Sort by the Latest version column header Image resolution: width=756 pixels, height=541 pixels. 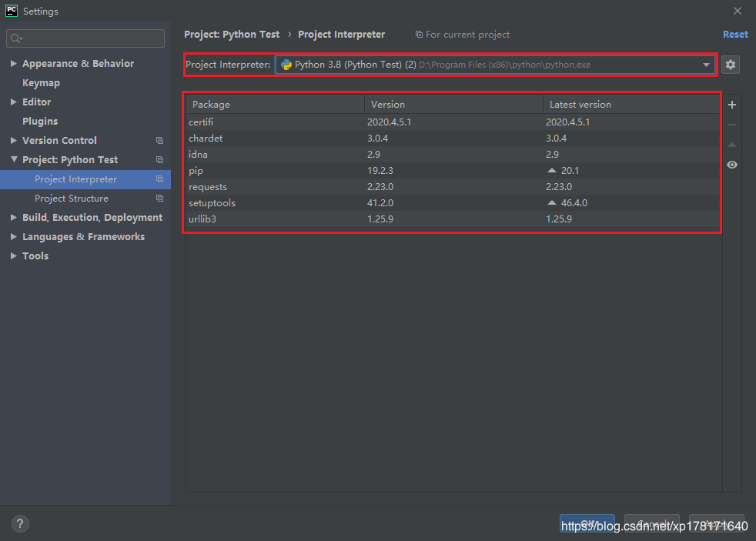coord(631,105)
